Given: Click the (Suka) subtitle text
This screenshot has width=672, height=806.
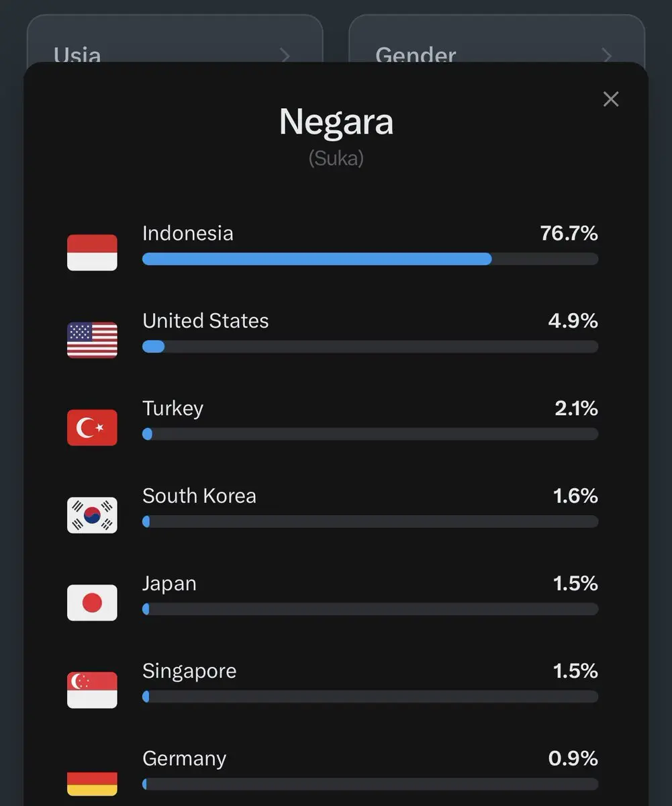Looking at the screenshot, I should tap(336, 159).
